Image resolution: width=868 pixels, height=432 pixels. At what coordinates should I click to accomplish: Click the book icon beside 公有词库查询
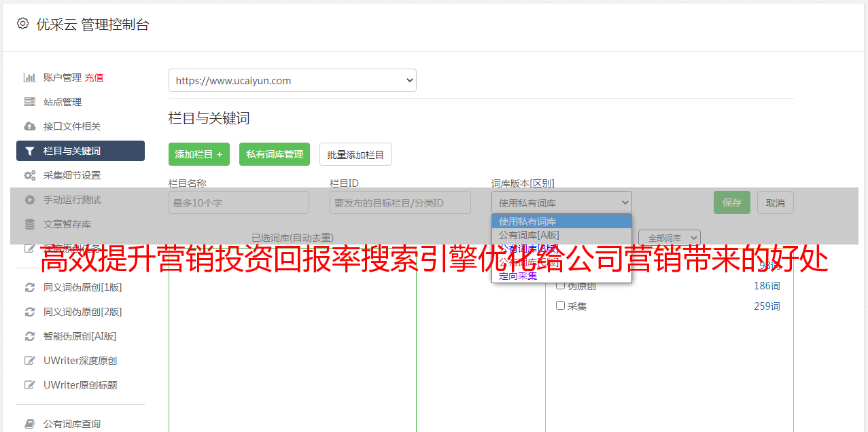coord(30,424)
